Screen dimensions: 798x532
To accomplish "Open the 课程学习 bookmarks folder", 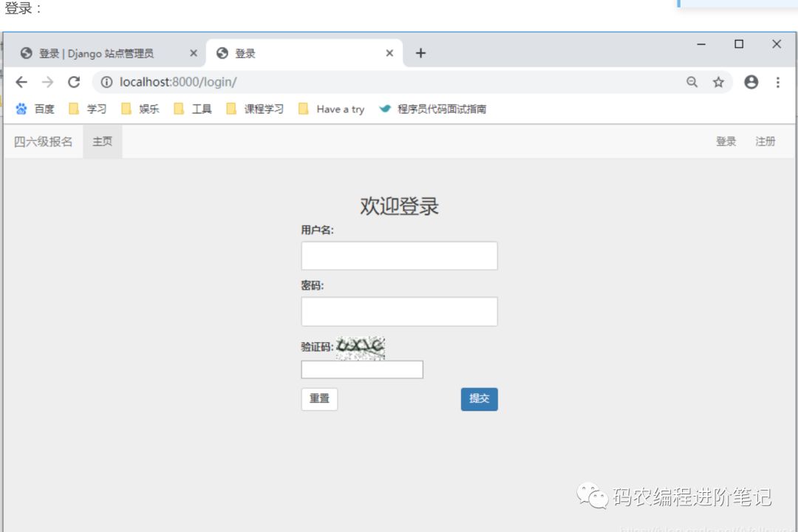I will [x=255, y=109].
